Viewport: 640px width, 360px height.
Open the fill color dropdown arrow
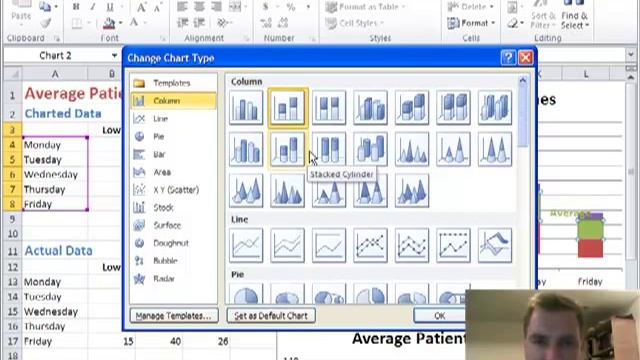[x=120, y=23]
